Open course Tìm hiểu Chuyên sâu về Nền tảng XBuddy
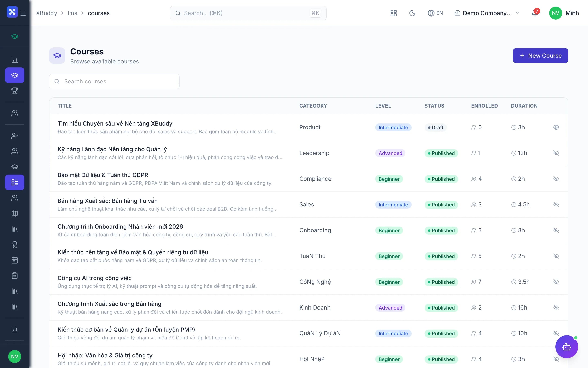This screenshot has width=588, height=368. [x=115, y=124]
